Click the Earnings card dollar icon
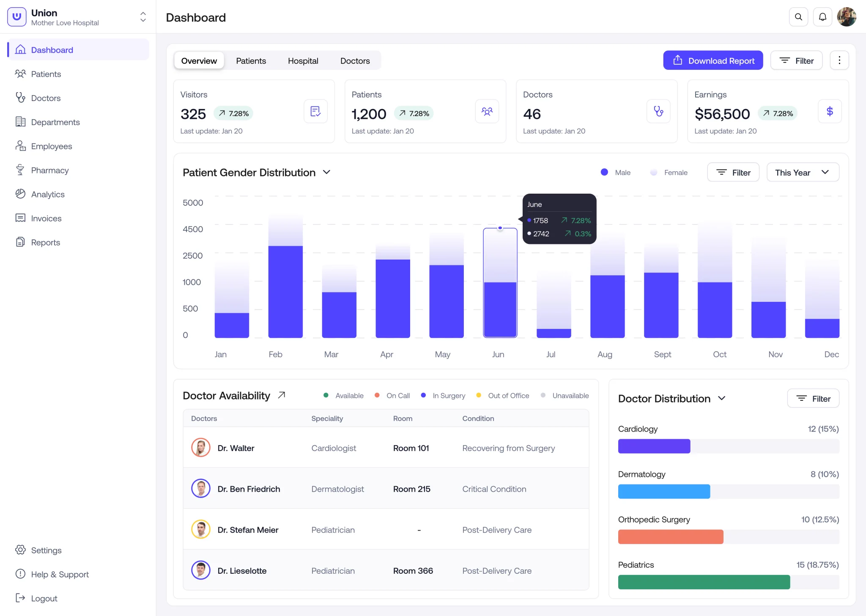 (830, 111)
